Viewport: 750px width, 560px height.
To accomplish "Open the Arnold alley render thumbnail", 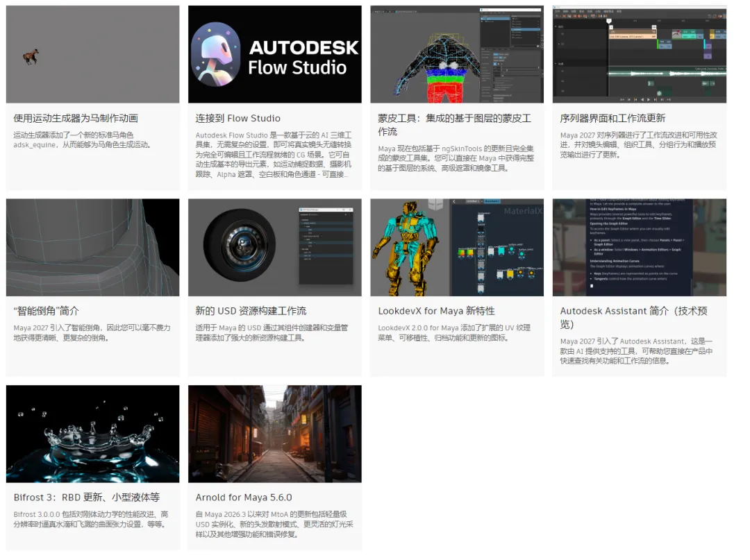I will pos(275,434).
